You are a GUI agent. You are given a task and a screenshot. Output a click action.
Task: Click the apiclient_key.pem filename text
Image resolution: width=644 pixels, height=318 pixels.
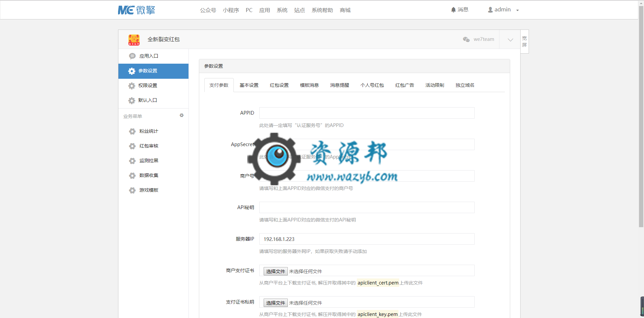(x=378, y=314)
